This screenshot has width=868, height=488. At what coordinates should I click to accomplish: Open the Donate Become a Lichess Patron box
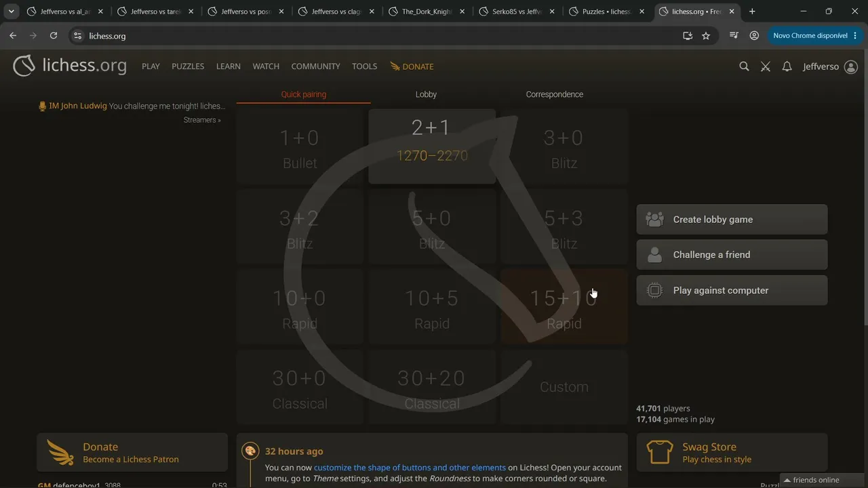point(132,452)
